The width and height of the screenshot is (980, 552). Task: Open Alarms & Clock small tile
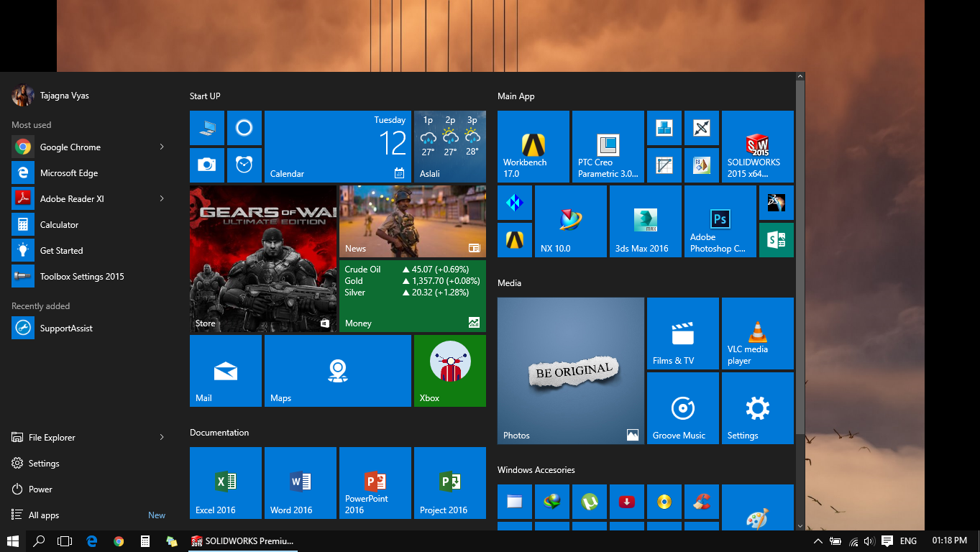[244, 165]
